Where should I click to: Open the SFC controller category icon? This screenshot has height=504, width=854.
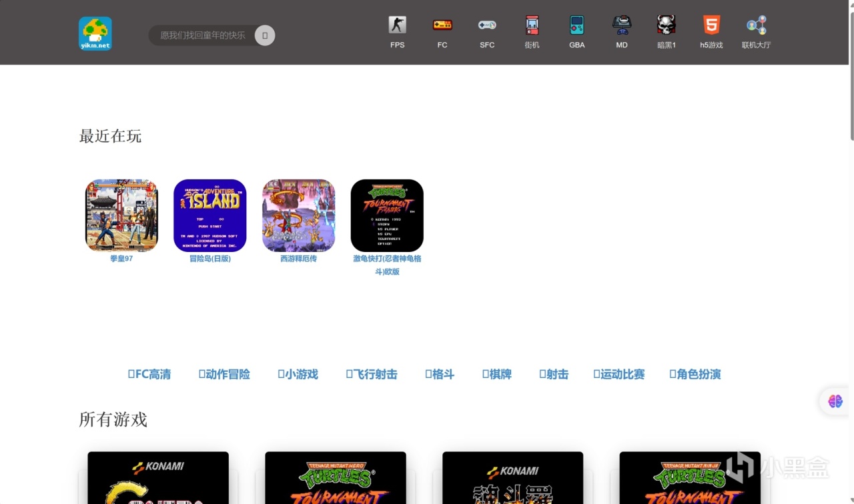click(x=487, y=25)
